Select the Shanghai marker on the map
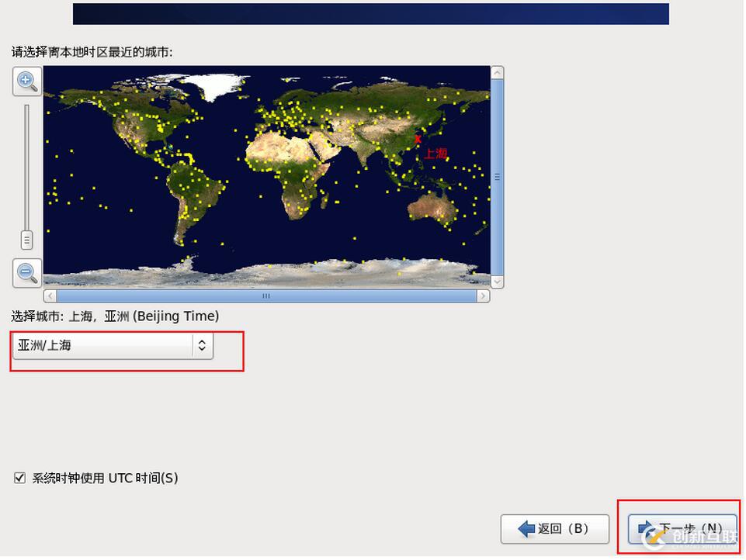Screen dimensions: 746x560 coord(417,137)
